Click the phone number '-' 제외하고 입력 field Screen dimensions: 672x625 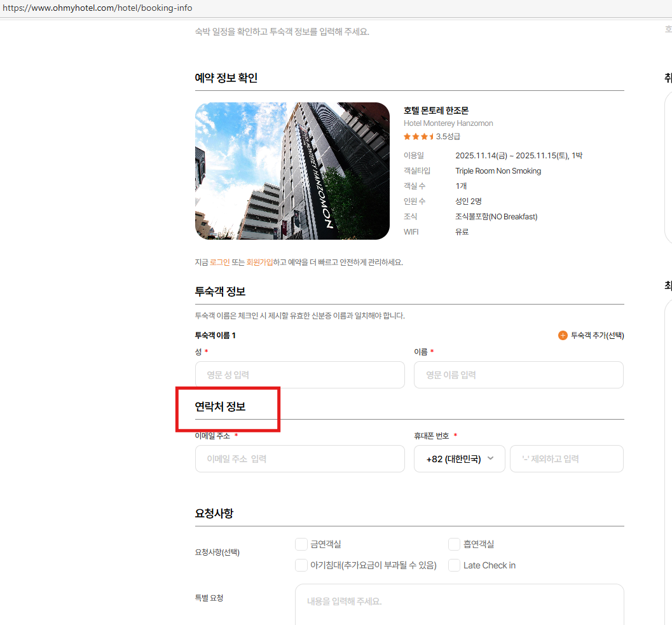pos(566,458)
